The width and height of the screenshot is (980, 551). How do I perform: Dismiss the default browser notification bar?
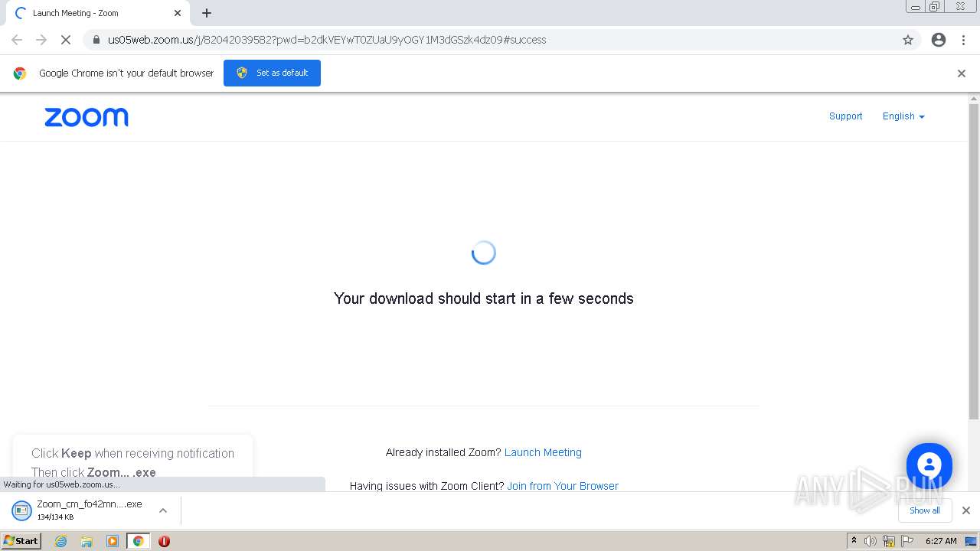(962, 73)
